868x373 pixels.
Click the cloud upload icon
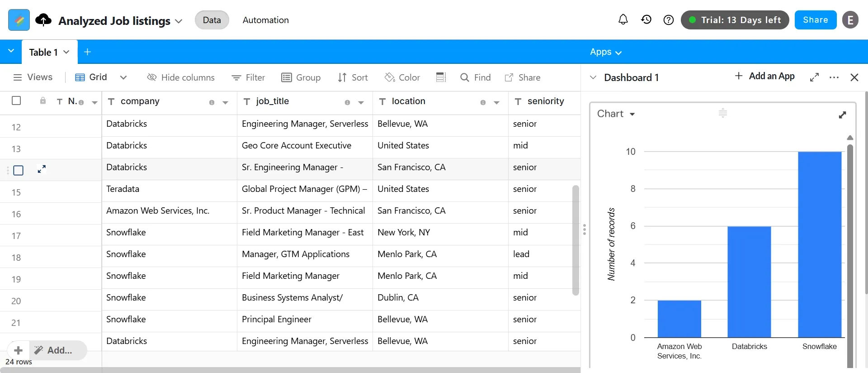(43, 20)
